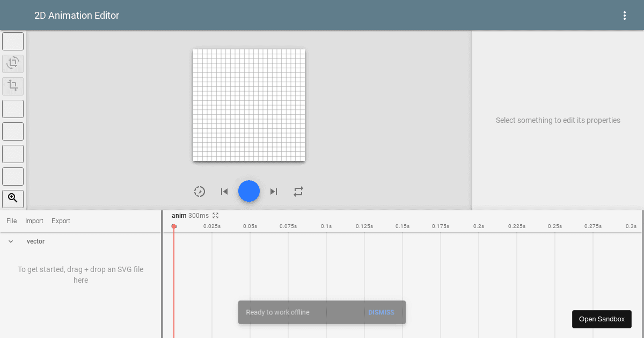The image size is (644, 338).
Task: Click the 0.025s timeline mark
Action: coord(212,226)
